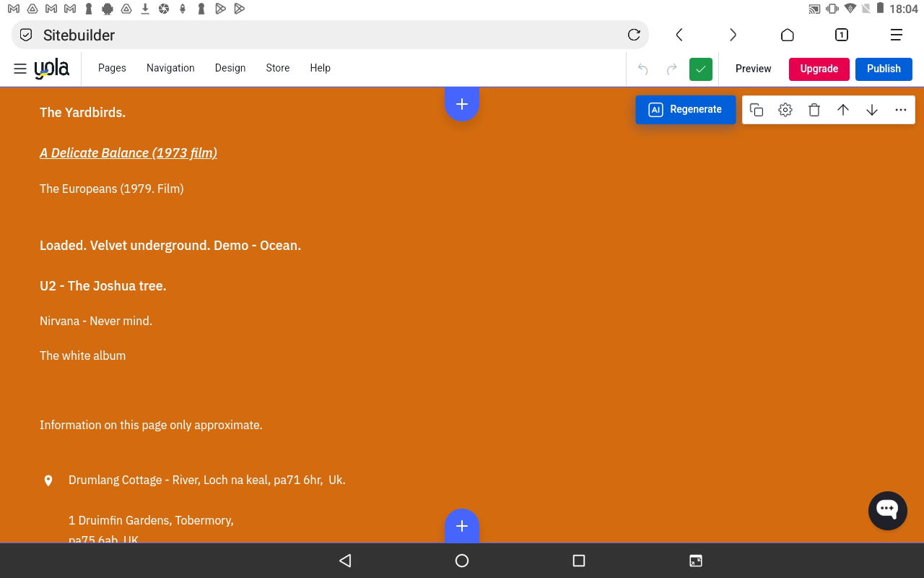The image size is (924, 578).
Task: Tap the Android back button
Action: pyautogui.click(x=345, y=560)
